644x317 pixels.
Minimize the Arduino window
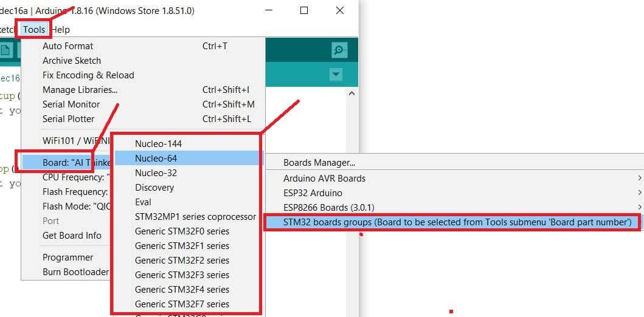[269, 11]
